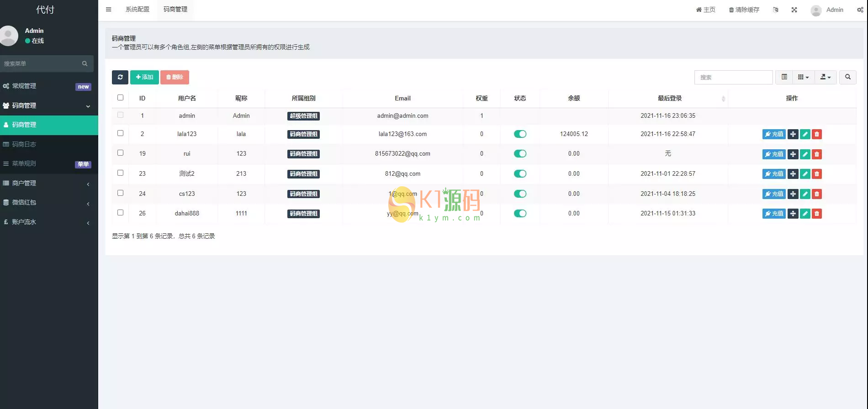Expand the 微信红包 sidebar menu
The width and height of the screenshot is (868, 409).
49,202
